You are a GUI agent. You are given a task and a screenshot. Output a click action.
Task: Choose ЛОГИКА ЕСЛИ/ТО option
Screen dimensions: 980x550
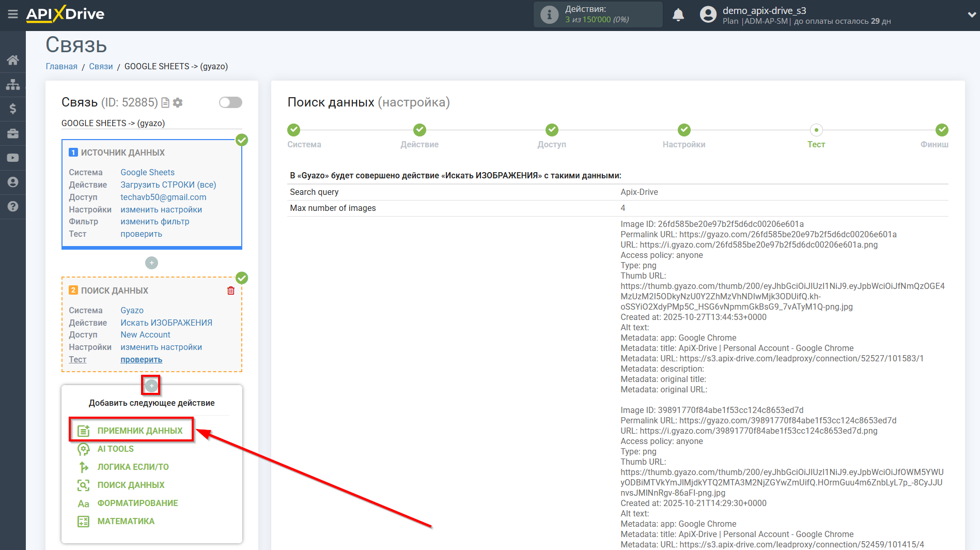point(133,467)
